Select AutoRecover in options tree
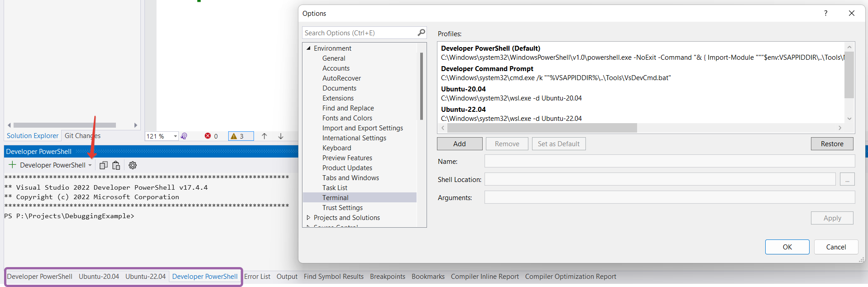The image size is (868, 287). tap(341, 78)
